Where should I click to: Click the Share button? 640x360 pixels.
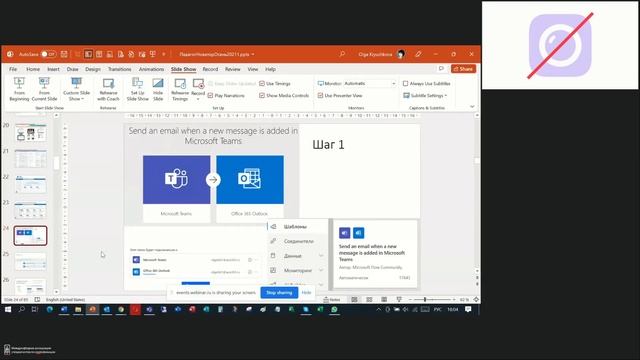(x=463, y=69)
